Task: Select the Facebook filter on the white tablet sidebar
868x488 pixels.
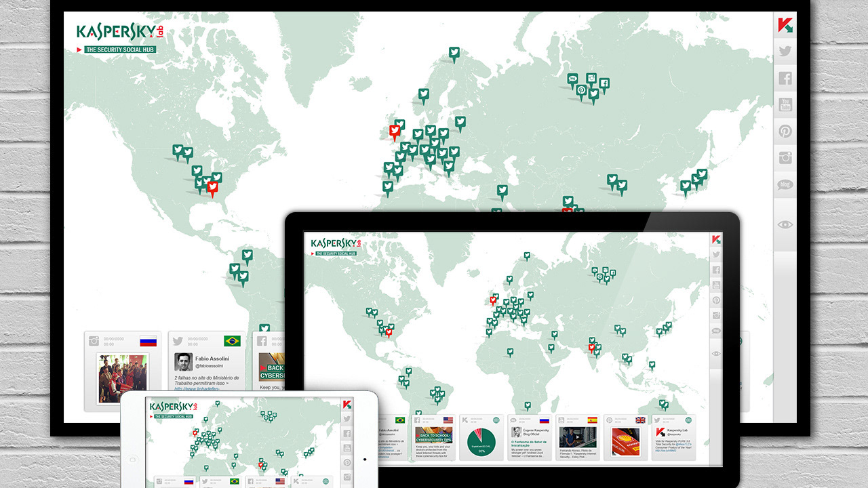Action: tap(347, 434)
